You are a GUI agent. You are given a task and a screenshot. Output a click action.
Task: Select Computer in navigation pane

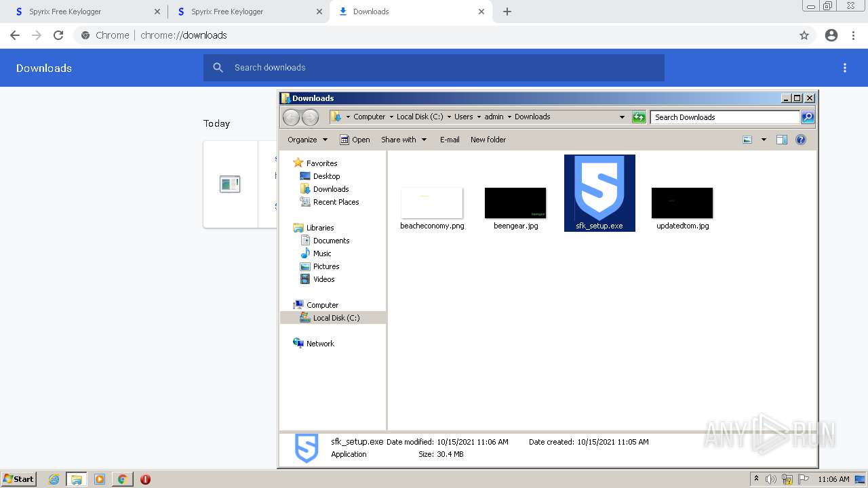[322, 305]
